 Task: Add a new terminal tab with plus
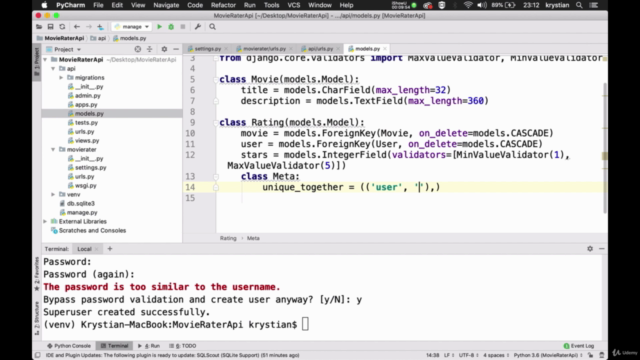click(109, 249)
